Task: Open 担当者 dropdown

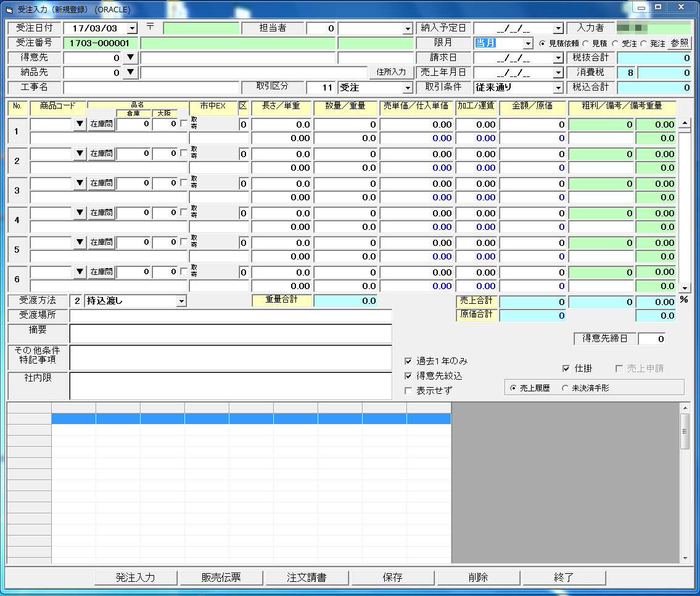Action: point(408,28)
